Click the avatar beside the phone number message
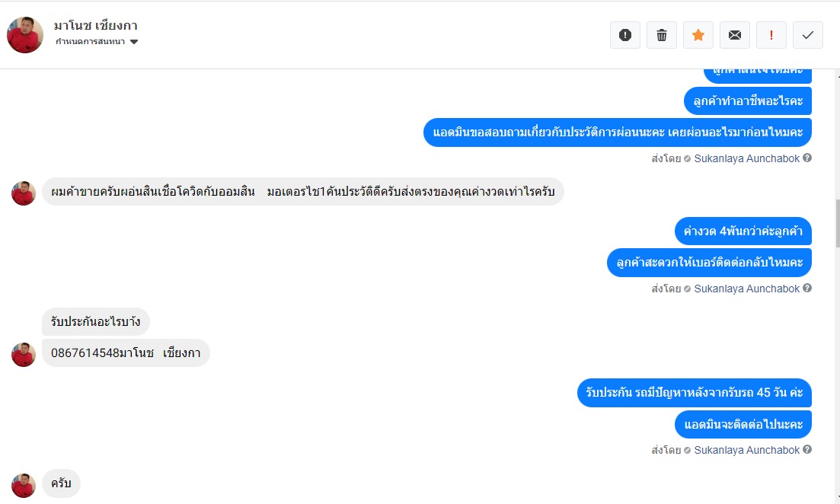 click(24, 354)
